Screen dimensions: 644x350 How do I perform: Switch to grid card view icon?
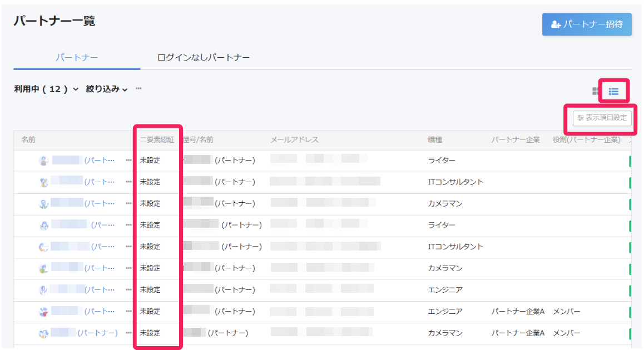point(595,91)
